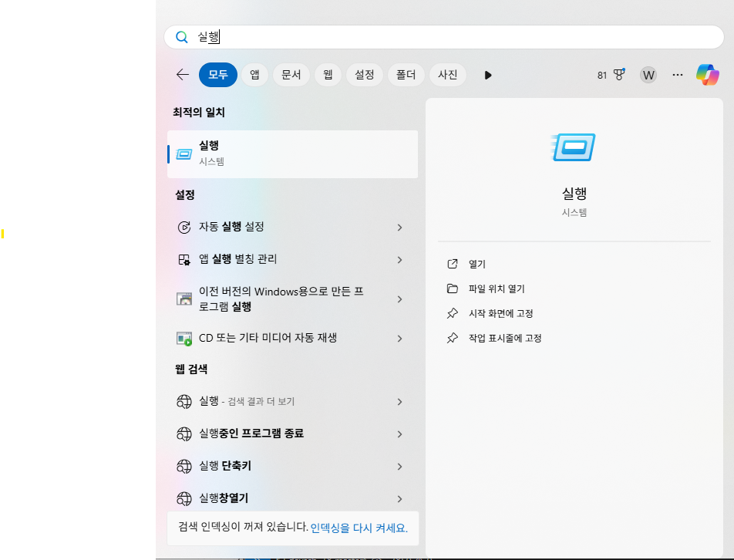The height and width of the screenshot is (560, 734).
Task: Select the 문서 search filter tab
Action: coord(291,74)
